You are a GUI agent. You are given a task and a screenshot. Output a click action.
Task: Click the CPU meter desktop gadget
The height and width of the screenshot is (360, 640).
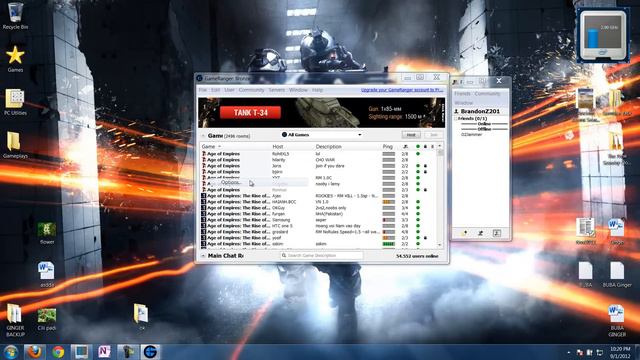pyautogui.click(x=603, y=35)
